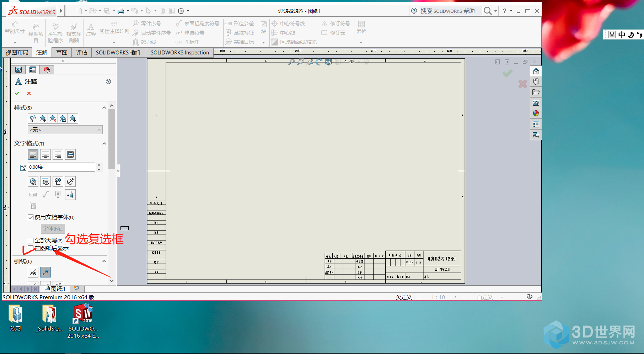Uncheck Use document font checkbox

click(31, 217)
